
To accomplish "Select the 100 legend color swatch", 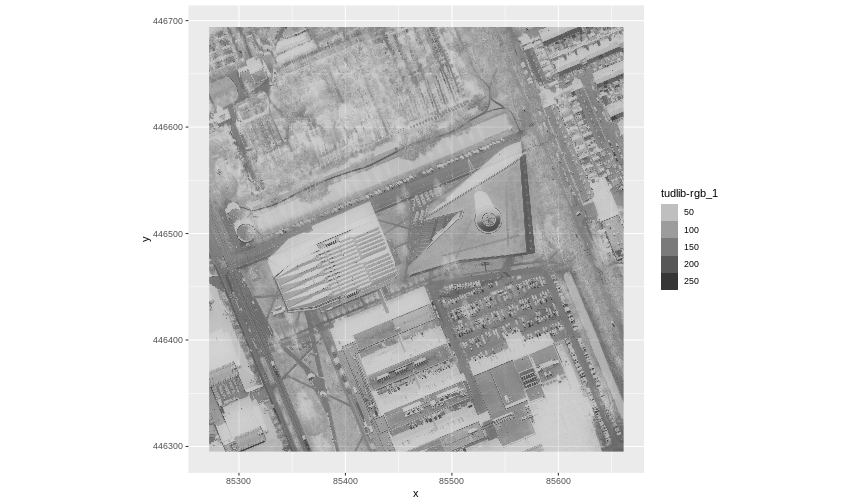I will tap(669, 230).
